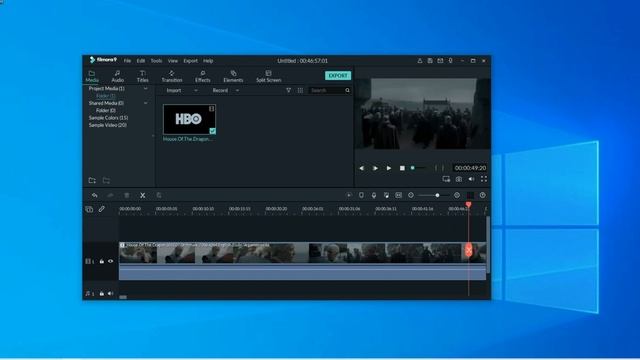This screenshot has width=640, height=360.
Task: Open the Edit menu
Action: point(141,61)
